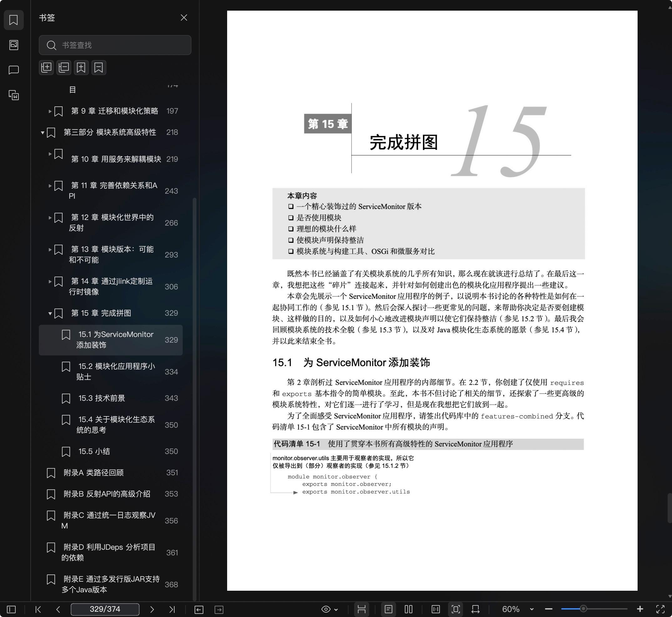Enter full screen mode
This screenshot has width=672, height=617.
coord(660,610)
